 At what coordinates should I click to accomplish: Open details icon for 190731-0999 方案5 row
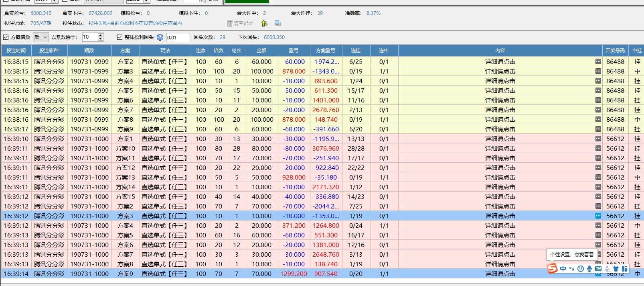coord(598,91)
